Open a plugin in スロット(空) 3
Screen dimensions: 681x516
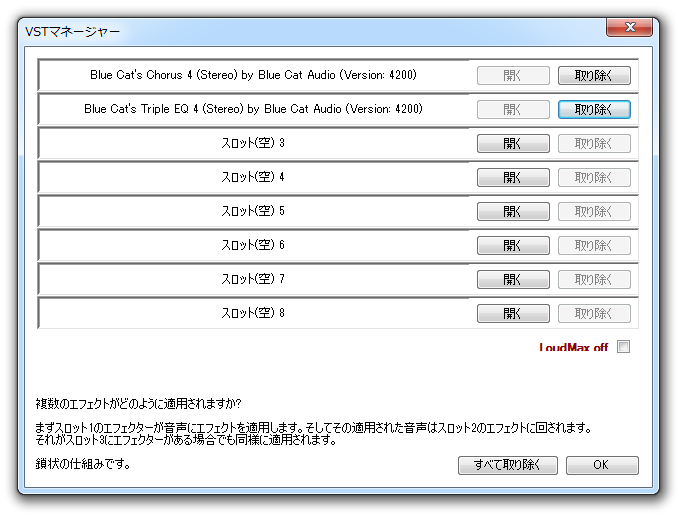click(x=513, y=143)
